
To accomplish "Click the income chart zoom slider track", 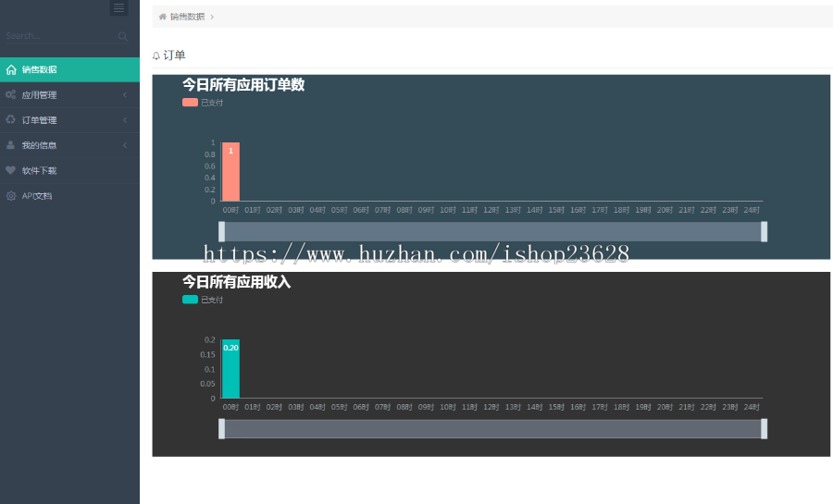I will coord(493,429).
